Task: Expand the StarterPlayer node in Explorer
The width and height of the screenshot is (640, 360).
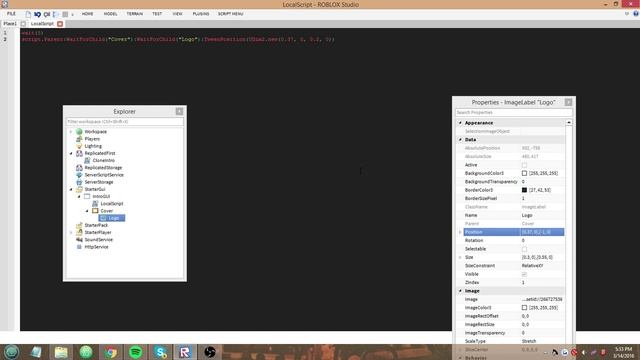Action: click(71, 233)
